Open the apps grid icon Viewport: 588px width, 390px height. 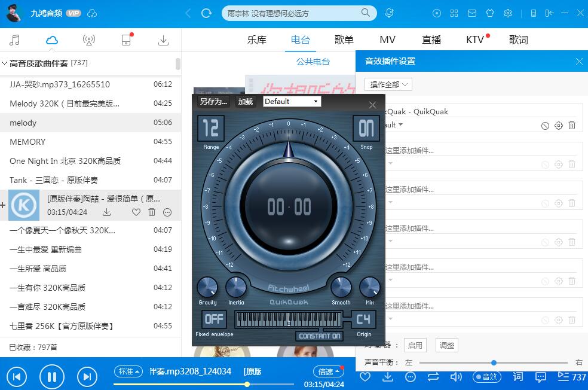point(454,13)
